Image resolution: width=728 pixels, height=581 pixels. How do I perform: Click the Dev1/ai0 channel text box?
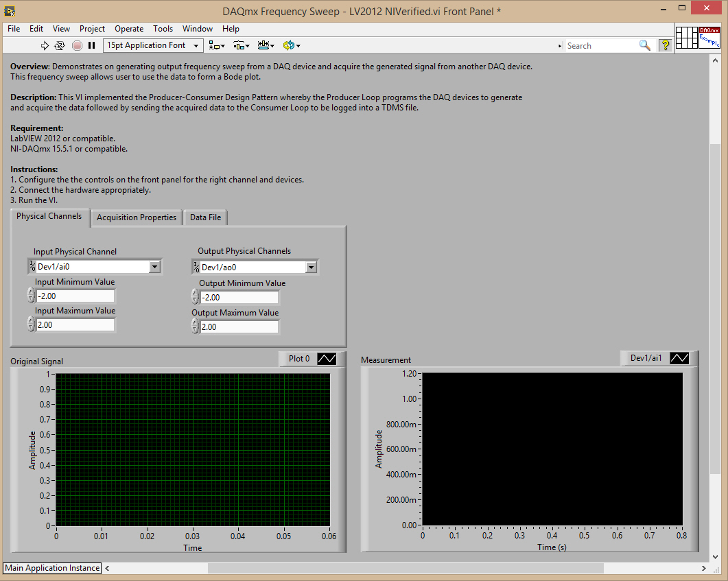[x=93, y=266]
